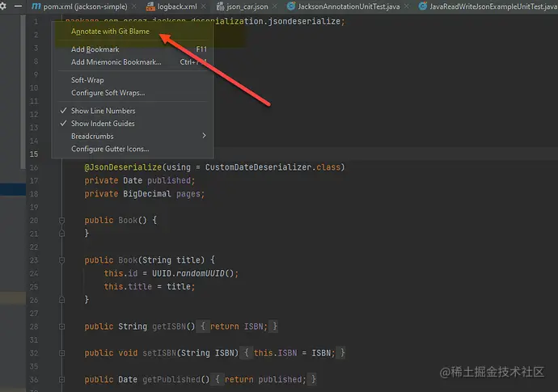Click line number 23 in gutter

[34, 260]
